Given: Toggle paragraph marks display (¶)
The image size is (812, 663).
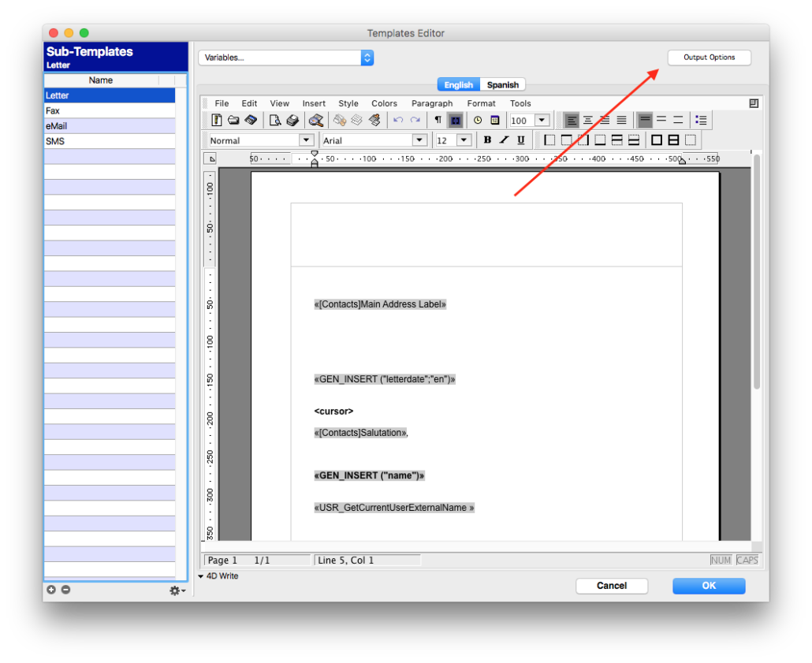Looking at the screenshot, I should 438,121.
